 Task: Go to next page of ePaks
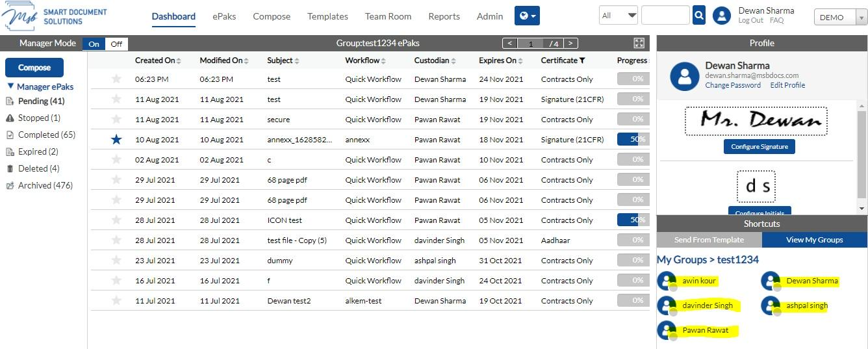570,44
